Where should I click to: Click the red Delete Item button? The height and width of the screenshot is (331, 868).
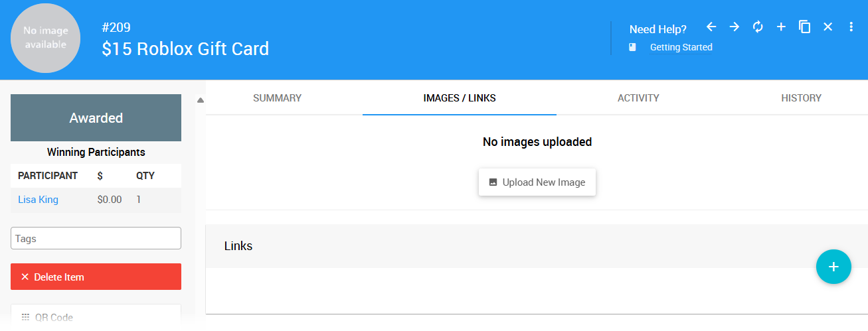pyautogui.click(x=96, y=277)
